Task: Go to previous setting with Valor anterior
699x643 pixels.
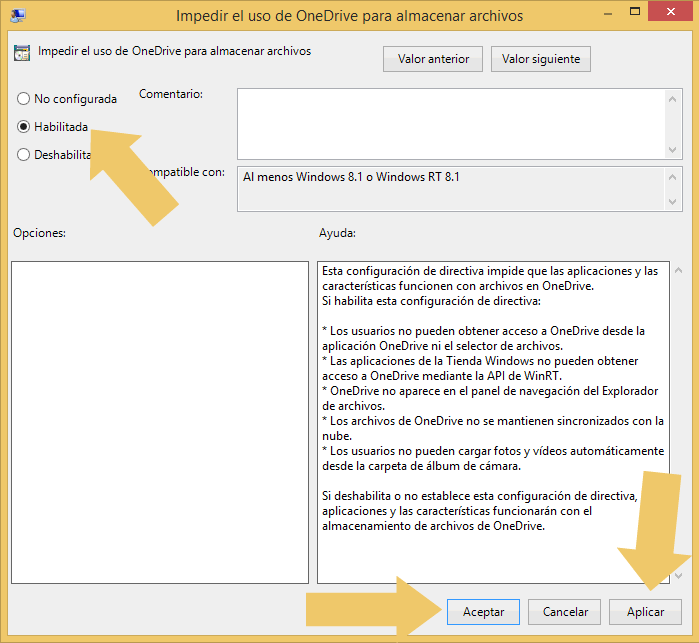Action: [x=433, y=59]
